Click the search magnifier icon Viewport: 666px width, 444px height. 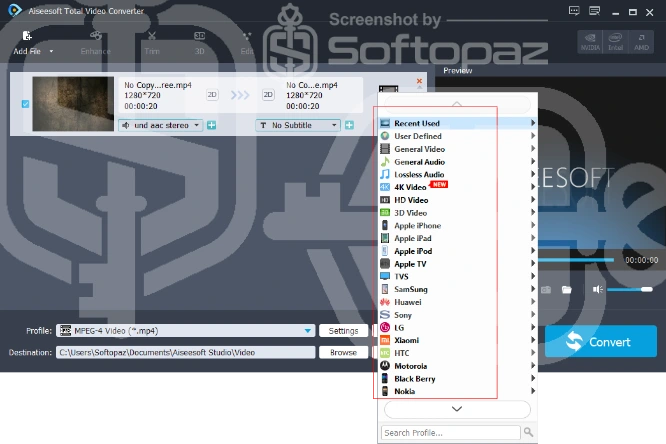528,432
